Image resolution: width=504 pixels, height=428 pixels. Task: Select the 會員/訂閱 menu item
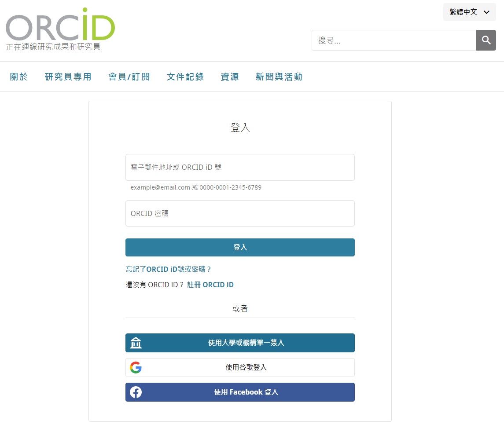coord(129,77)
